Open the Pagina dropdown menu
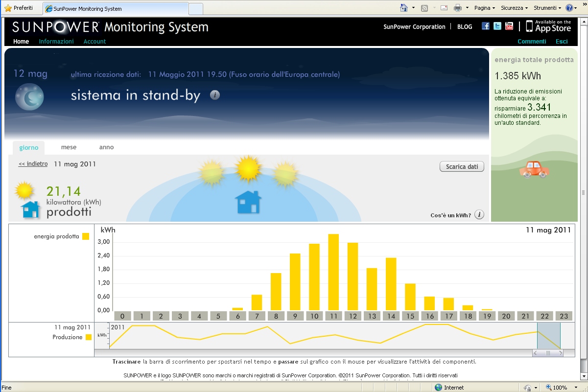 click(x=485, y=8)
